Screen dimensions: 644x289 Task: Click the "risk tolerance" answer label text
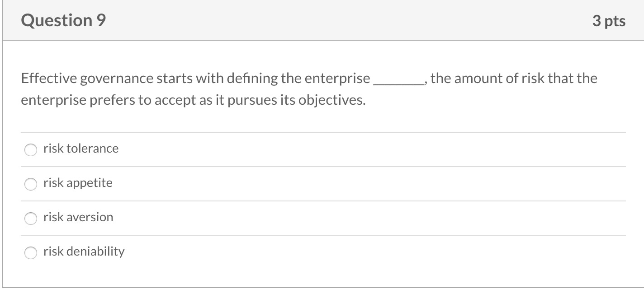pyautogui.click(x=81, y=149)
